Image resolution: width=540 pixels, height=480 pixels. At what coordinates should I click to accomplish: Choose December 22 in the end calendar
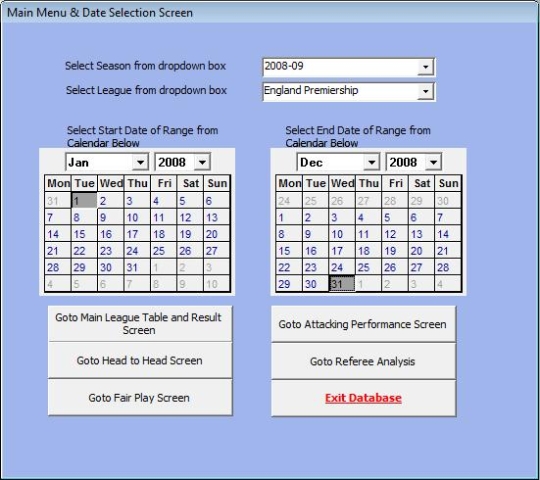(x=289, y=267)
